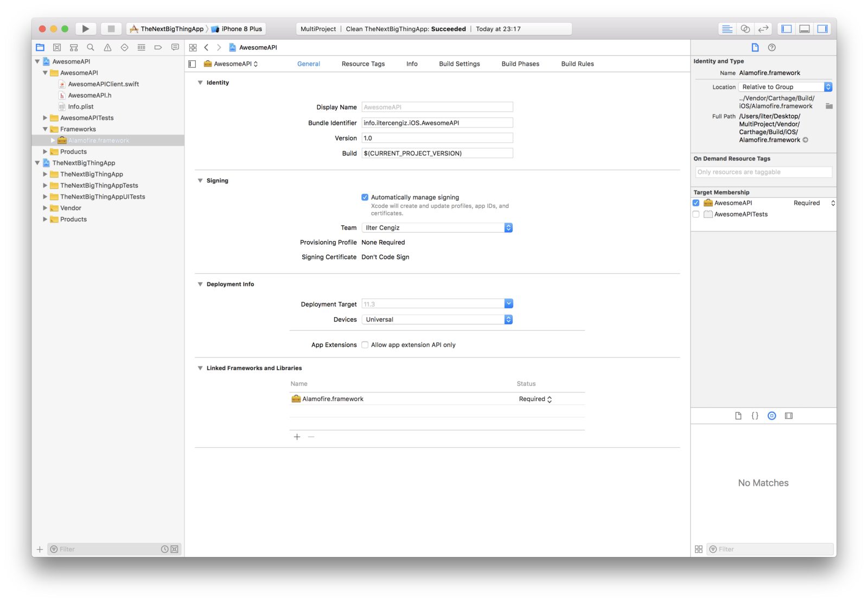This screenshot has height=602, width=868.
Task: Toggle the Utilities pane
Action: click(x=822, y=29)
